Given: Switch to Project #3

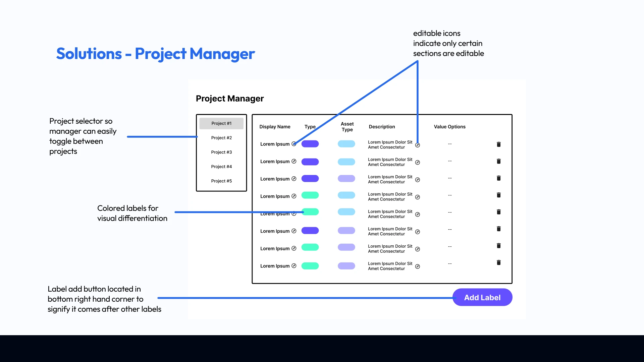Looking at the screenshot, I should point(221,152).
